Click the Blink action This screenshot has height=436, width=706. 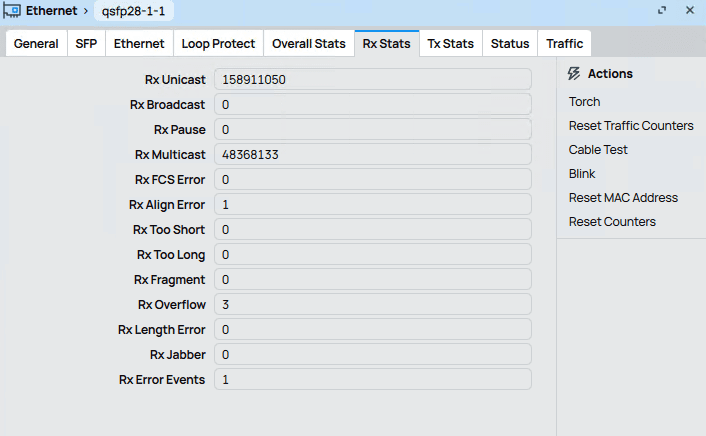(582, 174)
